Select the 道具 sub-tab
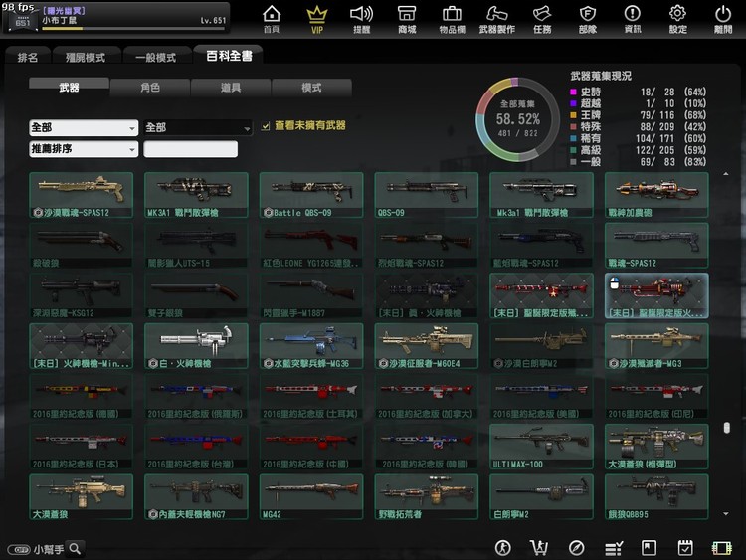This screenshot has height=560, width=746. 231,88
